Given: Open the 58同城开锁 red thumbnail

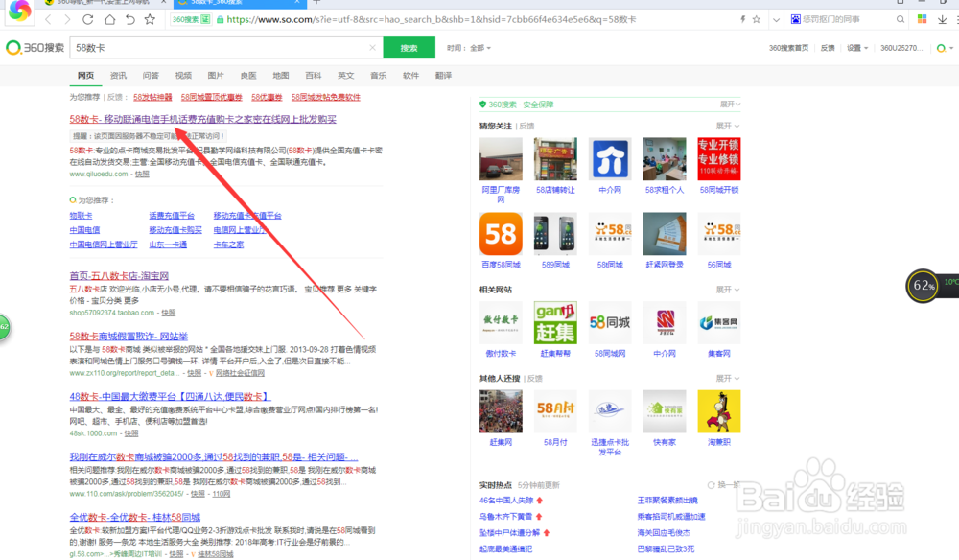Looking at the screenshot, I should (718, 159).
